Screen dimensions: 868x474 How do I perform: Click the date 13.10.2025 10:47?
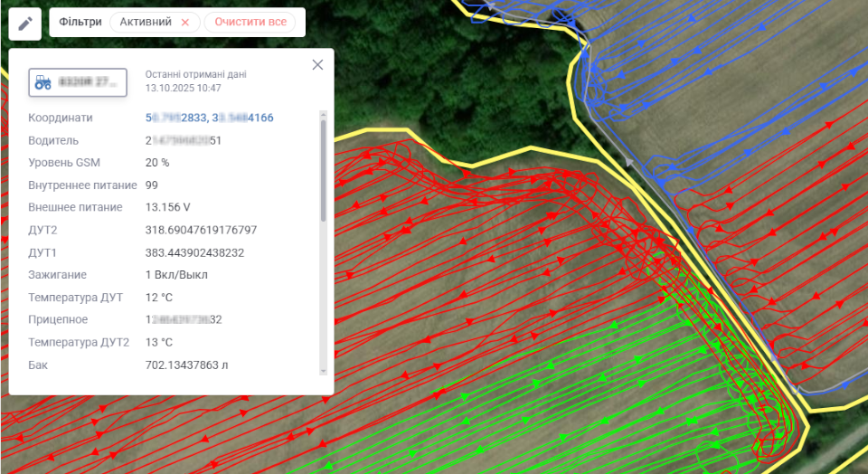pos(184,88)
